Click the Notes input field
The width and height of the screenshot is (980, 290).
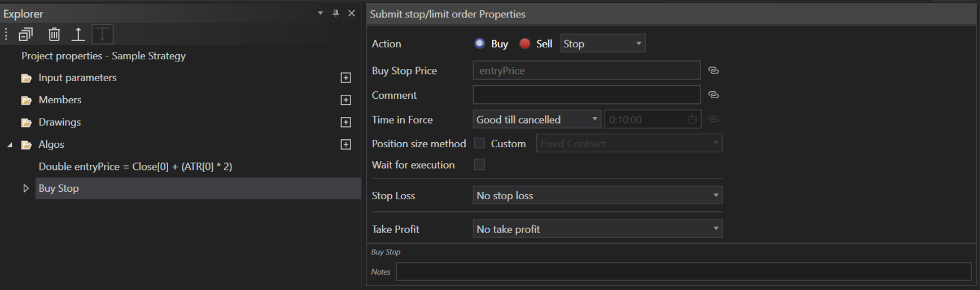pos(683,272)
